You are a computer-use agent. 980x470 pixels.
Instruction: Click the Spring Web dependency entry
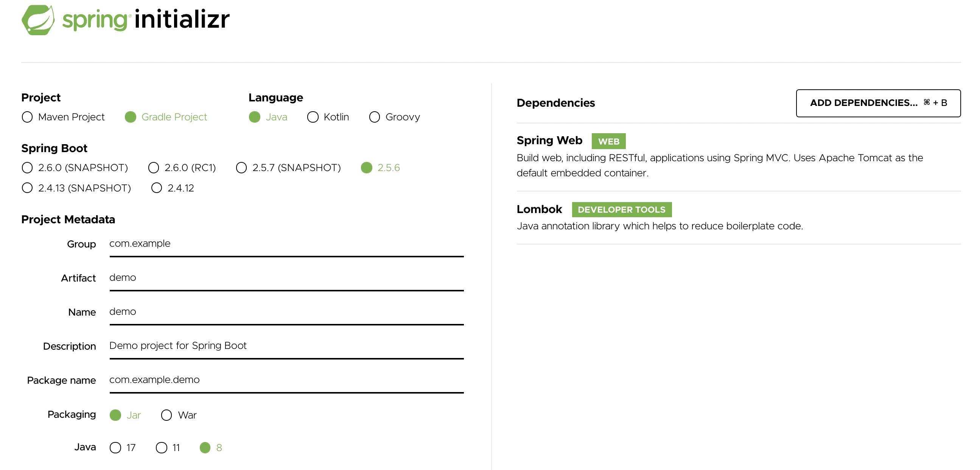point(549,141)
